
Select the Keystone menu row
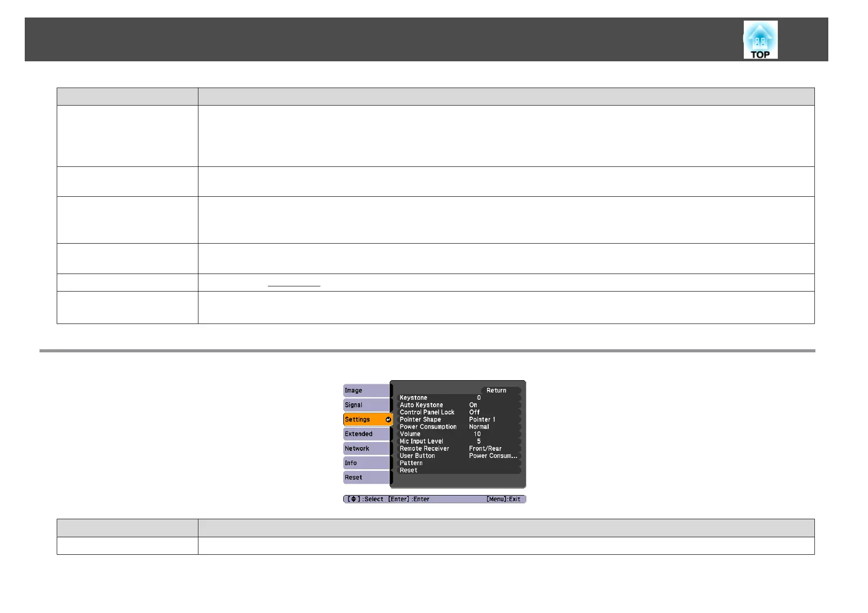[x=458, y=398]
